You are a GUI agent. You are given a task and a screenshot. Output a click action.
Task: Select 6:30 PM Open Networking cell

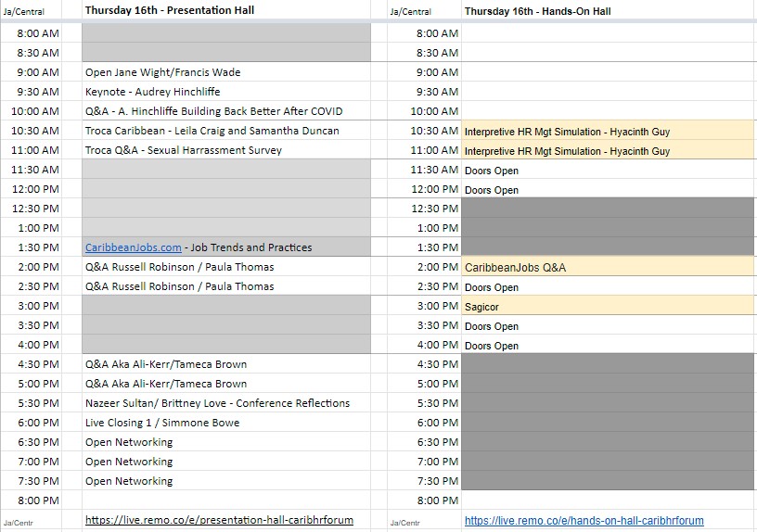tap(226, 442)
